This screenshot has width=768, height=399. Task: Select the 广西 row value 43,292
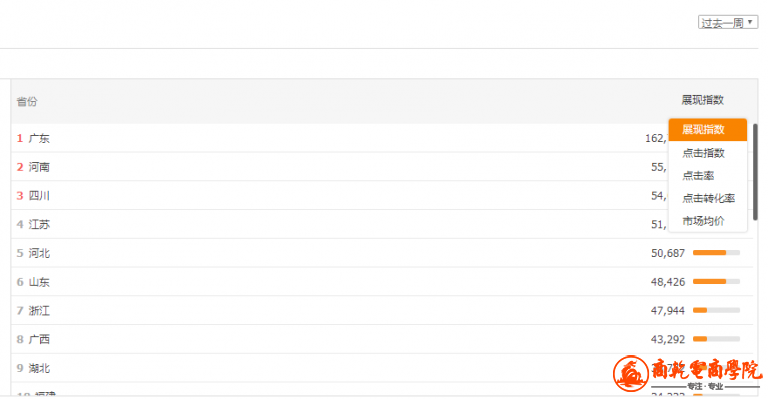click(x=668, y=339)
